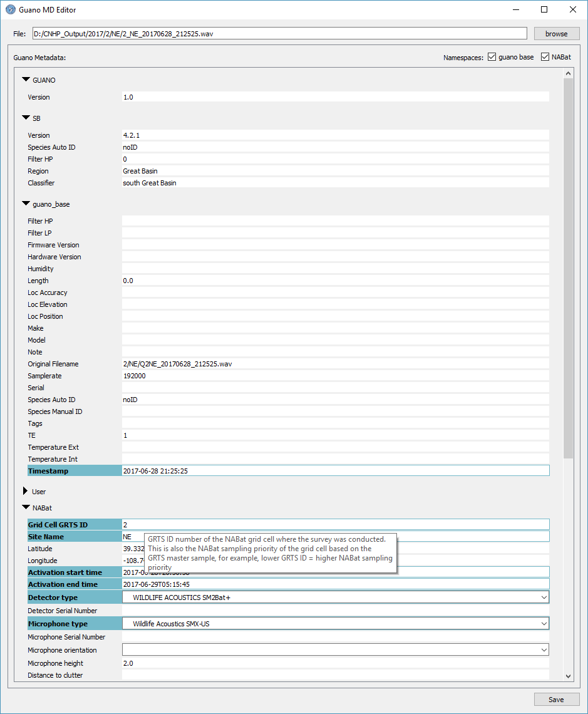Click the Grid Cell GRTS ID field
This screenshot has width=588, height=714.
[335, 525]
